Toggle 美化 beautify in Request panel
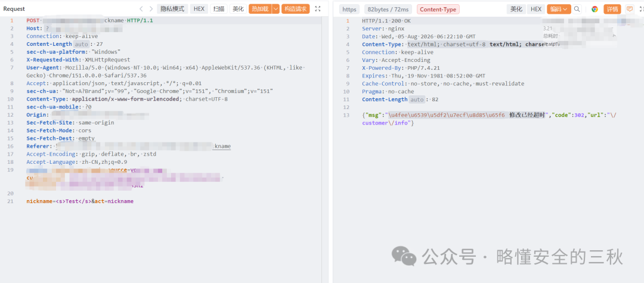Viewport: 644px width, 283px height. tap(238, 8)
